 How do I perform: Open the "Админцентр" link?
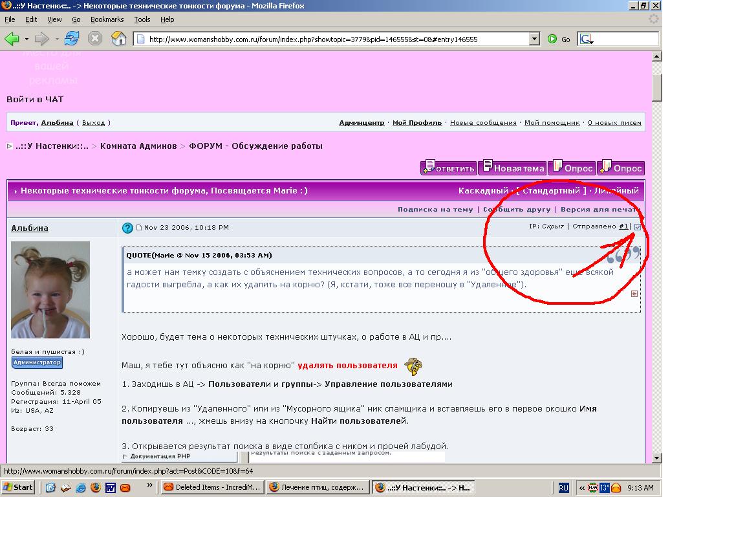tap(362, 122)
